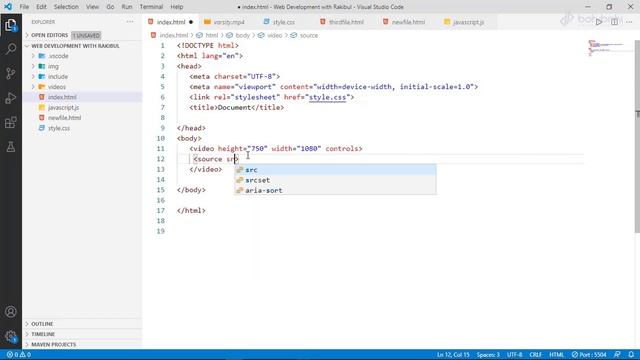This screenshot has height=360, width=640.
Task: Click the CRLF line ending status
Action: click(x=536, y=355)
